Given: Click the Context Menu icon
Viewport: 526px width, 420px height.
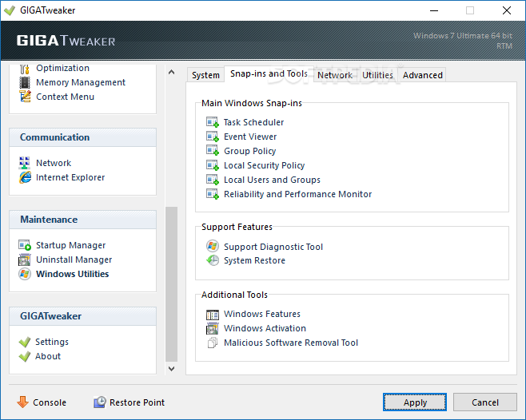Looking at the screenshot, I should pos(25,97).
